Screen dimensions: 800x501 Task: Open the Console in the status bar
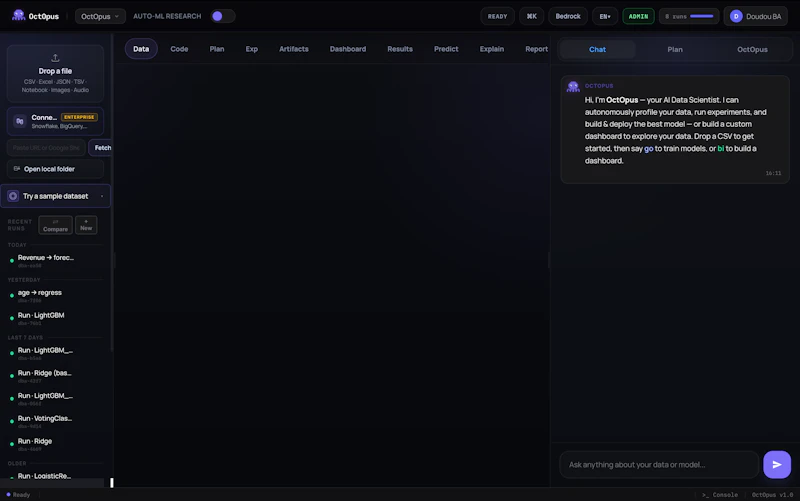720,495
